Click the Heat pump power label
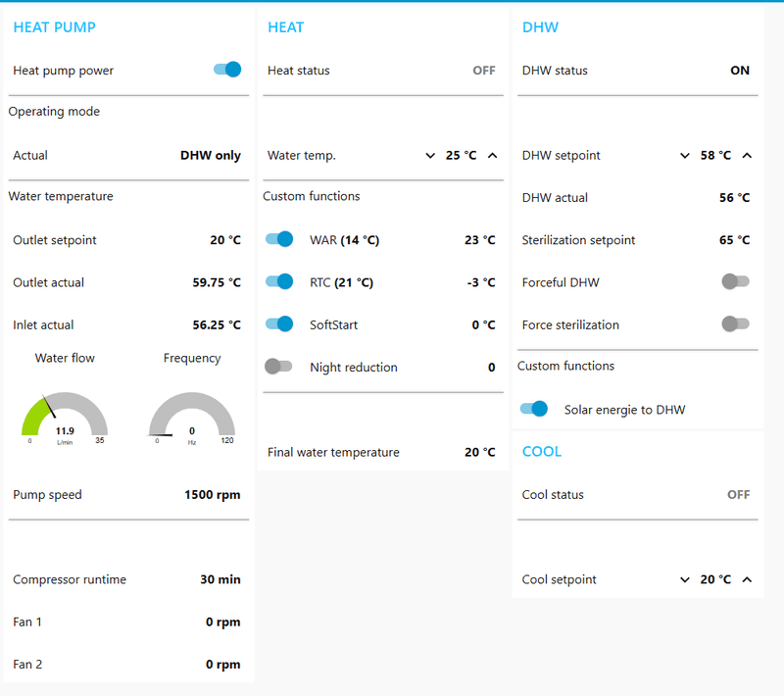This screenshot has width=784, height=696. (64, 71)
